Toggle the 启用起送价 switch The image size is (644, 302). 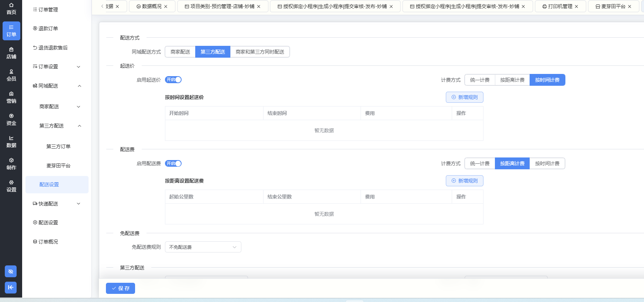point(173,79)
